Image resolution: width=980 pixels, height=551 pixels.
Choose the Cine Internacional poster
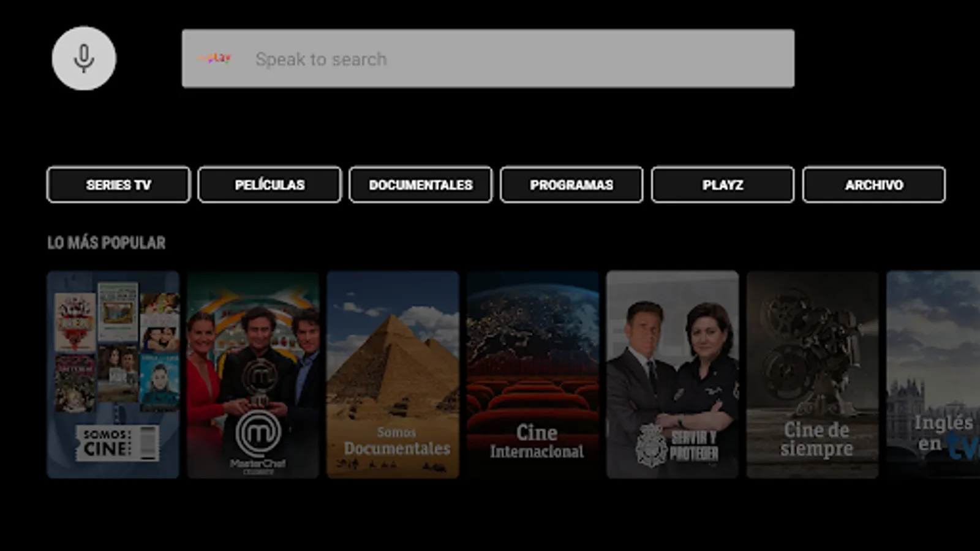[x=533, y=375]
